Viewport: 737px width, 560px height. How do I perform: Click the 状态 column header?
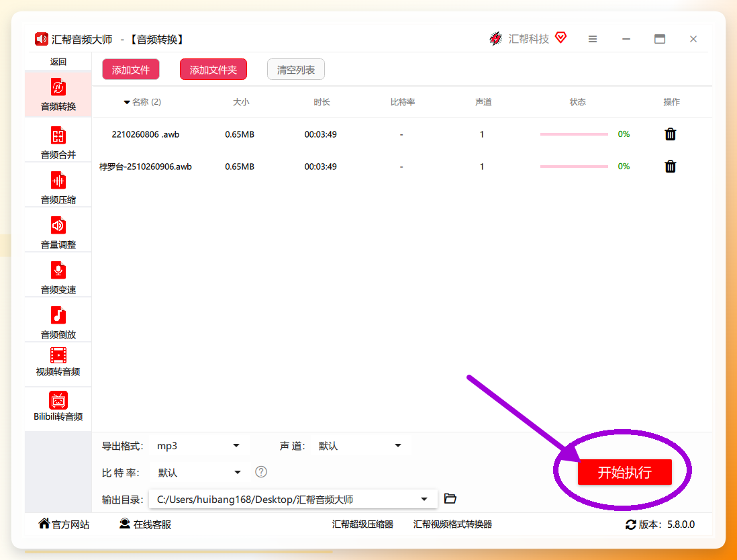click(578, 102)
